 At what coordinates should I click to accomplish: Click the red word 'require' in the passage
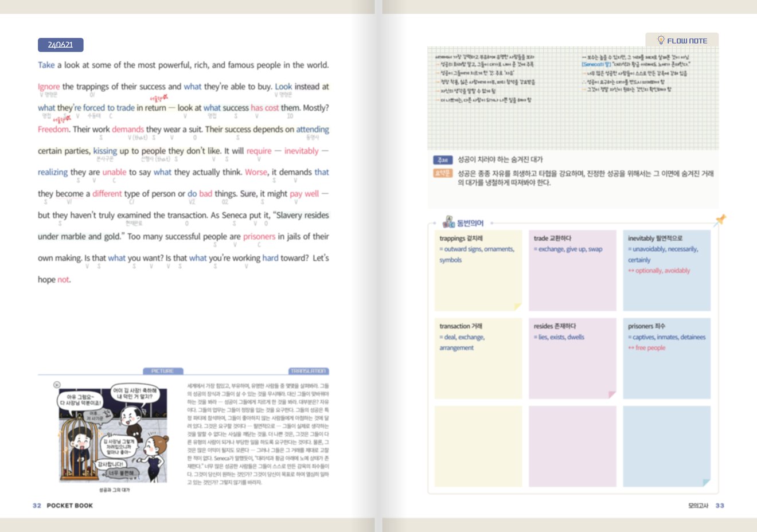(259, 151)
